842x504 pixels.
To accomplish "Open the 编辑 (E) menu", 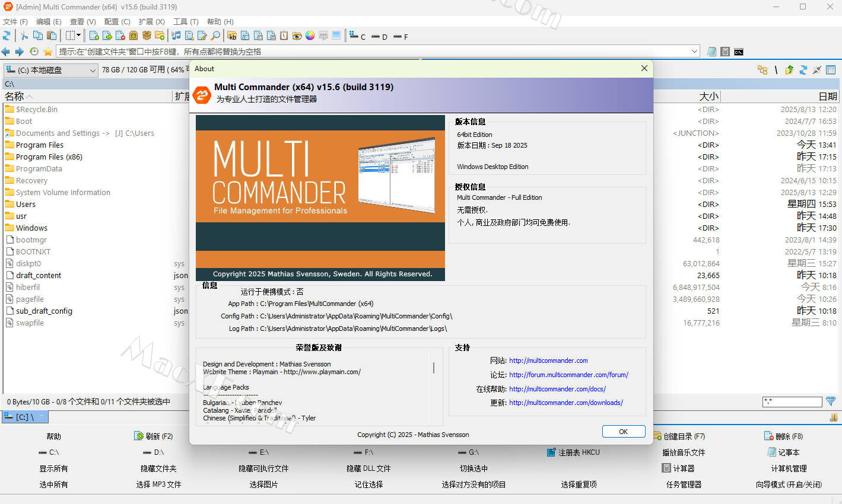I will point(49,21).
